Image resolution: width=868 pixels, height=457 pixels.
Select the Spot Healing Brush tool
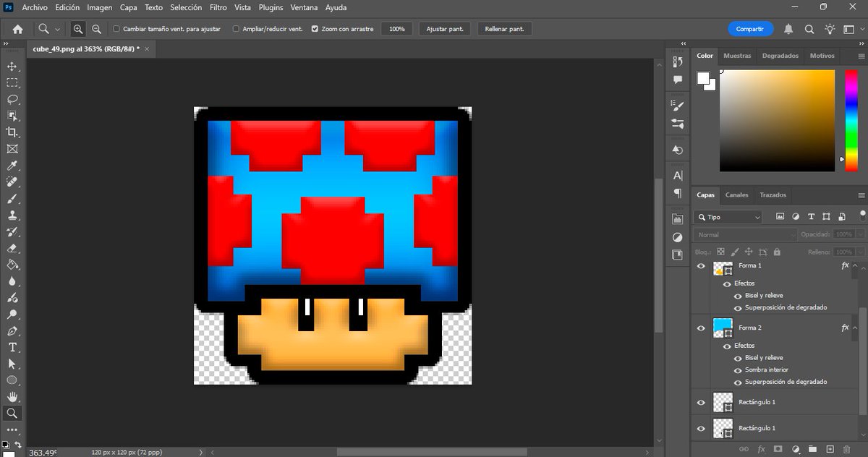[x=12, y=182]
